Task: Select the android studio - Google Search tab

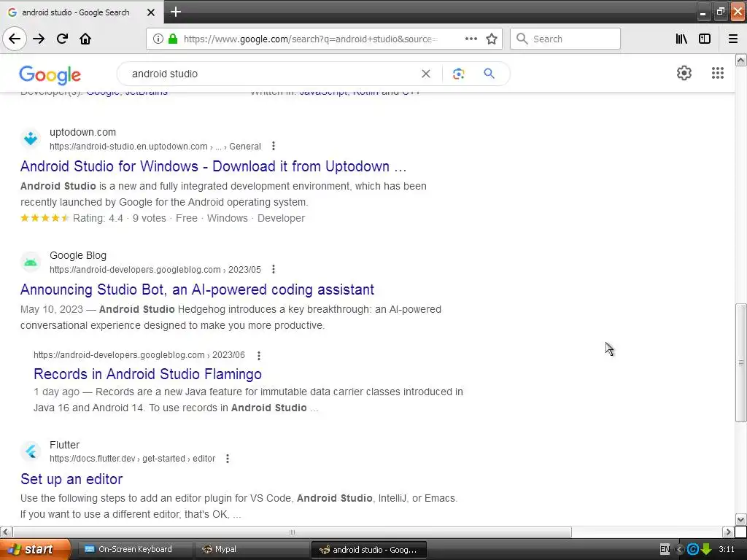Action: 81,12
